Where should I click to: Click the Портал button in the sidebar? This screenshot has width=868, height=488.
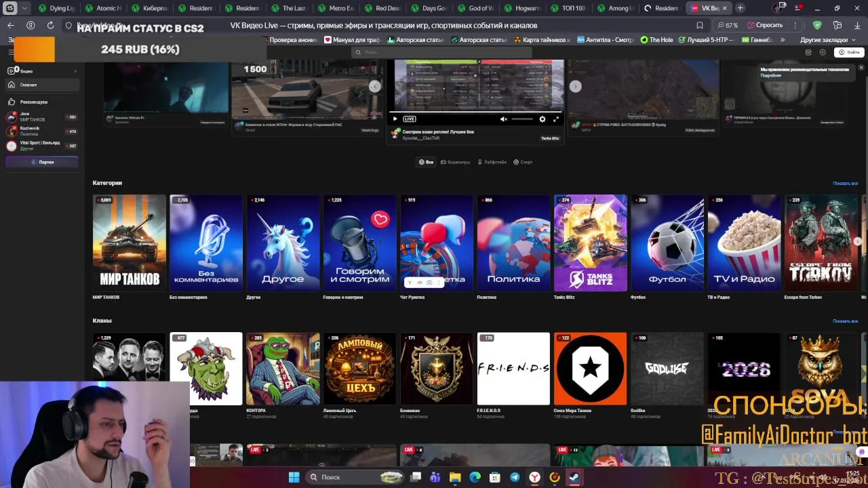[42, 162]
